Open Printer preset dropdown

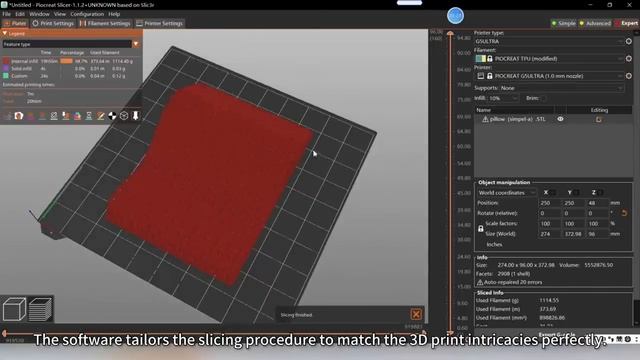[x=549, y=76]
